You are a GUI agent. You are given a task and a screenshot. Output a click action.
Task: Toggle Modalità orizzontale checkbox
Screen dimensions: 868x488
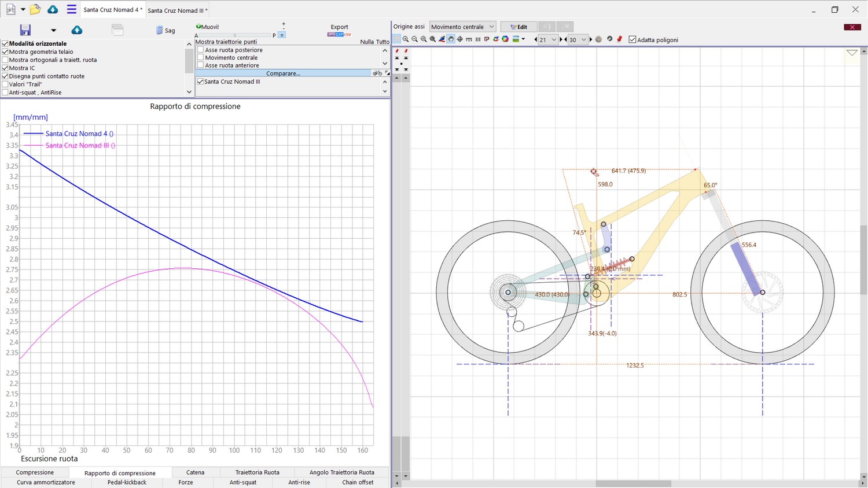5,43
